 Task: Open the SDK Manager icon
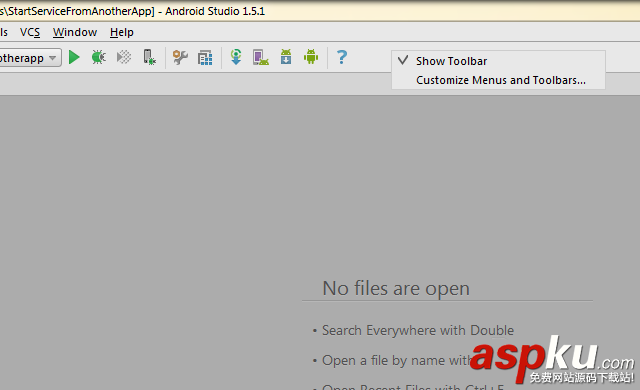pos(286,57)
